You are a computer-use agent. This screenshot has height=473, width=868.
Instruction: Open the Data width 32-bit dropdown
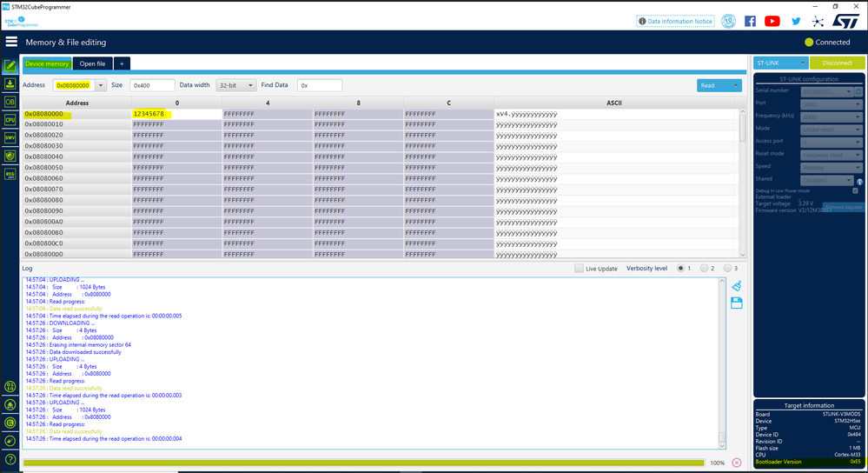coord(235,85)
